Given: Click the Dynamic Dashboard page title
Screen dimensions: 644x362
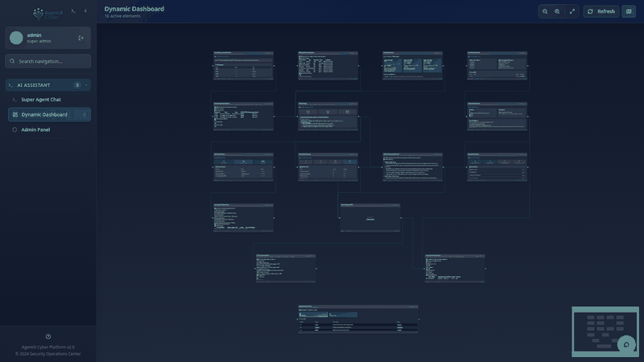Looking at the screenshot, I should (x=134, y=9).
